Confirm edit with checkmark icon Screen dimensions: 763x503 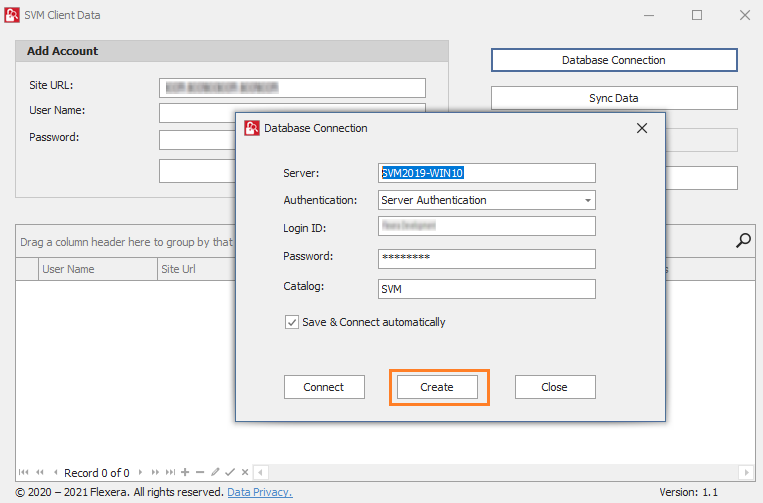230,472
